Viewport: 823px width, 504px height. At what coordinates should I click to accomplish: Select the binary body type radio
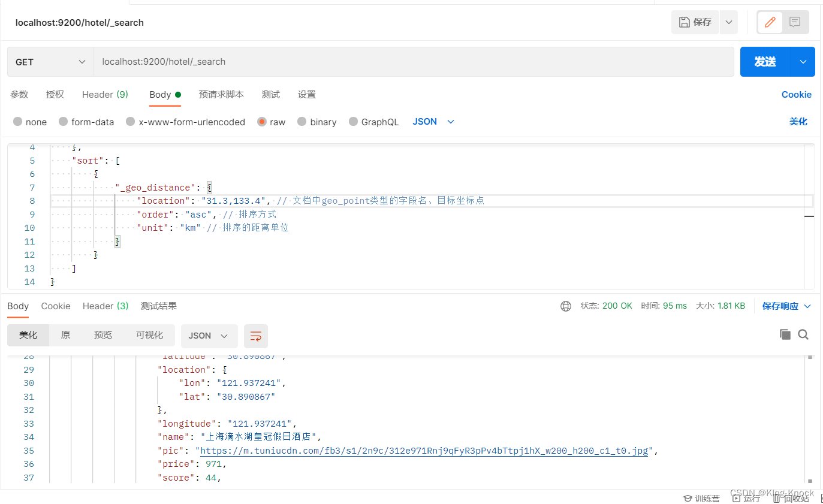pyautogui.click(x=302, y=122)
